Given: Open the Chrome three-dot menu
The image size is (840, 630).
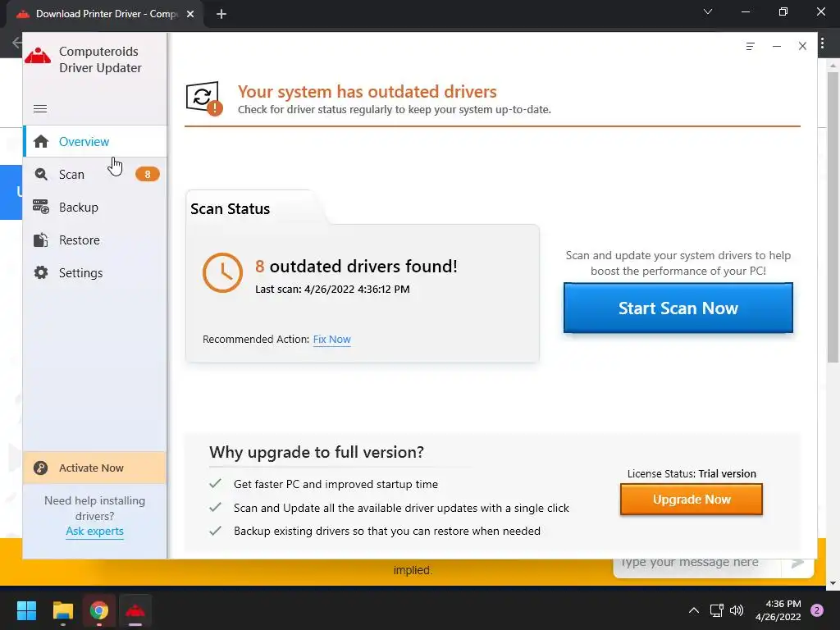Looking at the screenshot, I should point(822,44).
